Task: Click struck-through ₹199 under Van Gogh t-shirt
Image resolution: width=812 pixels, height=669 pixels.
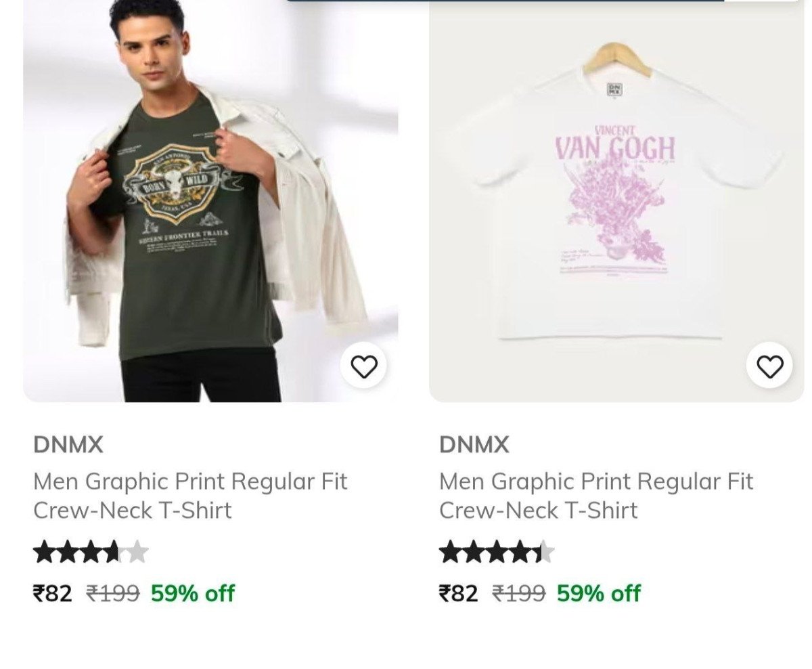Action: (x=518, y=593)
